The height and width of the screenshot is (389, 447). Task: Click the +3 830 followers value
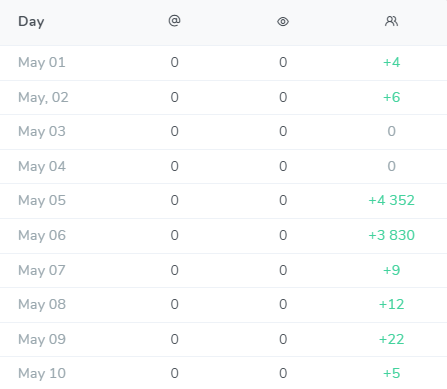[391, 235]
